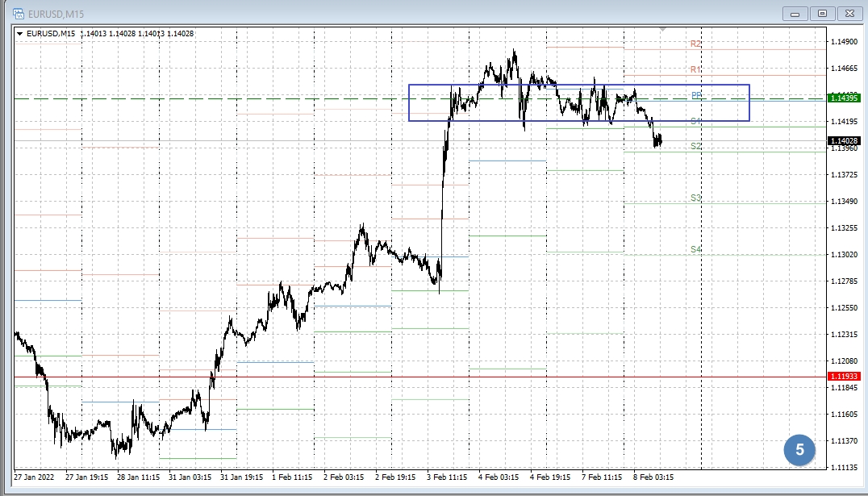Click the 1.14900 value on price scale

tap(844, 42)
